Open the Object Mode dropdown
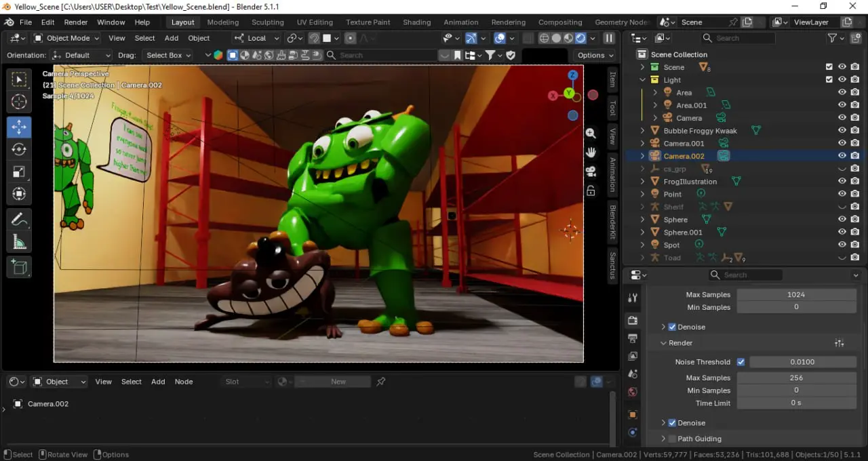 coord(66,38)
